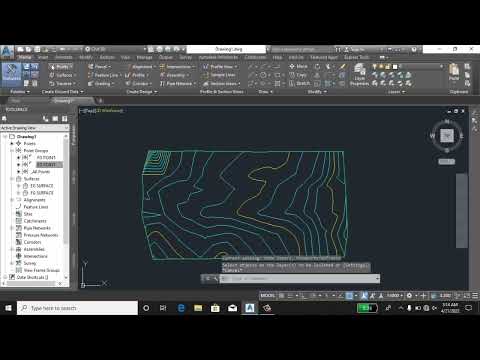Viewport: 480px width, 360px height.
Task: Select Catchments node in Prospector tree
Action: coord(35,221)
